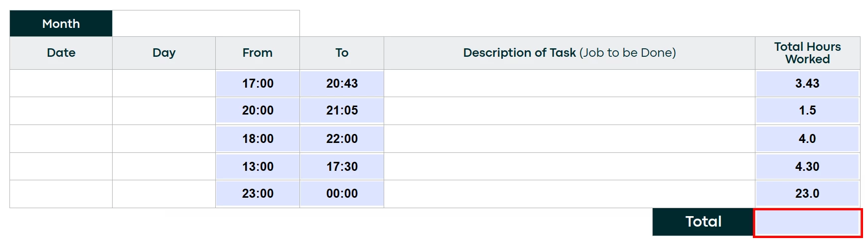Click the hours worked cell showing 1.5
The image size is (868, 247).
click(807, 111)
